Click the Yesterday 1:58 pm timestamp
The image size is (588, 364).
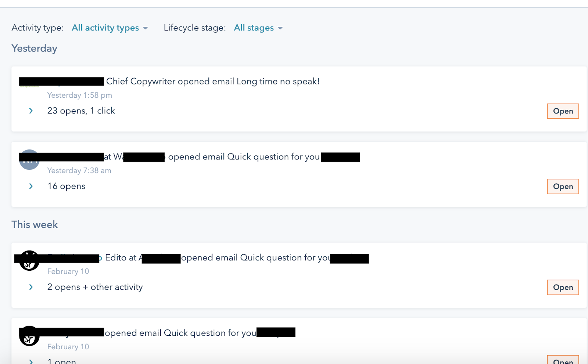tap(79, 95)
